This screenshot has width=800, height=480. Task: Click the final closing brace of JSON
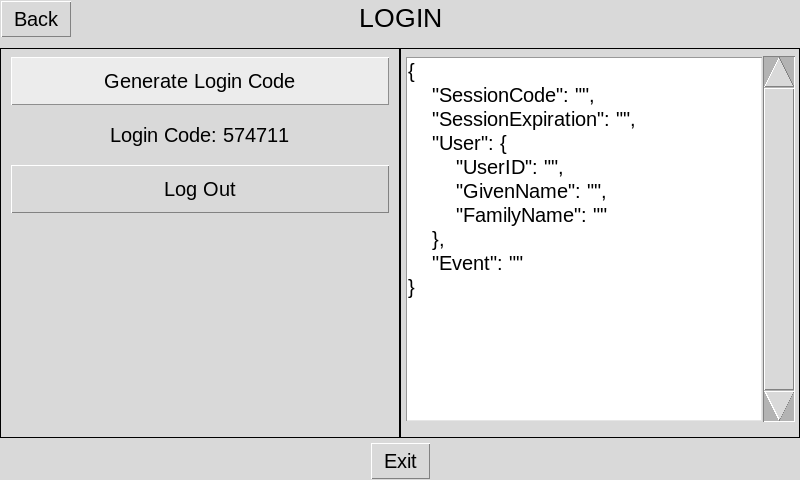point(412,288)
